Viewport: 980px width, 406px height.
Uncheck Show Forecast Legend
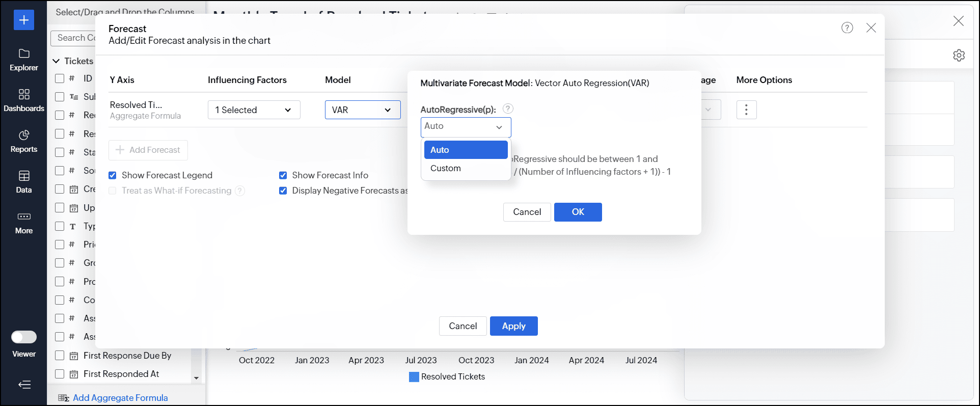point(113,175)
